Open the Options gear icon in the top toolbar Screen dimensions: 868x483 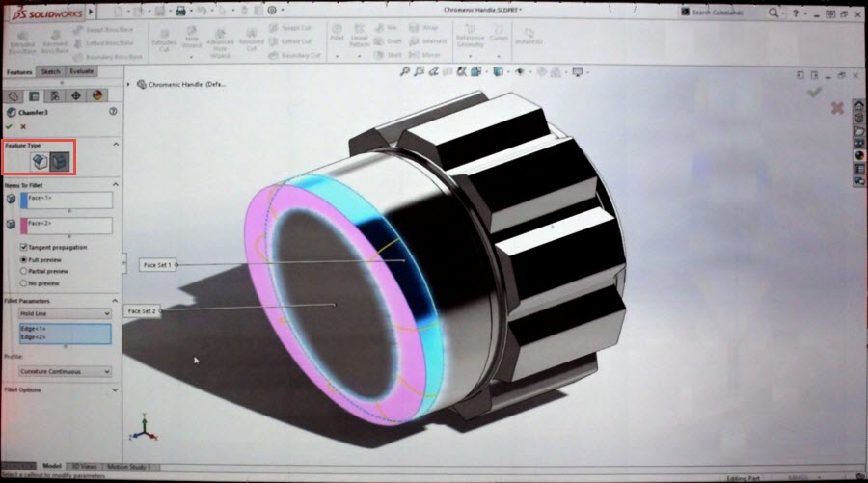pyautogui.click(x=272, y=10)
